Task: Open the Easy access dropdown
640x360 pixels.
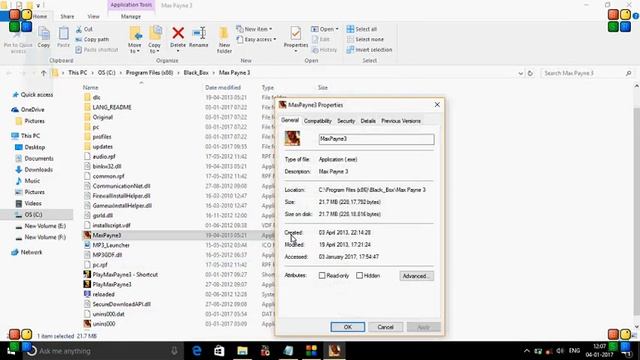Action: point(256,40)
